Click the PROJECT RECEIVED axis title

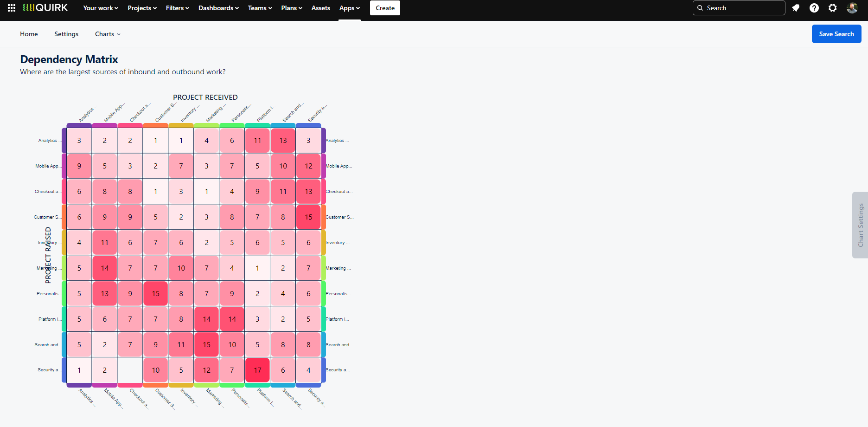pos(205,97)
